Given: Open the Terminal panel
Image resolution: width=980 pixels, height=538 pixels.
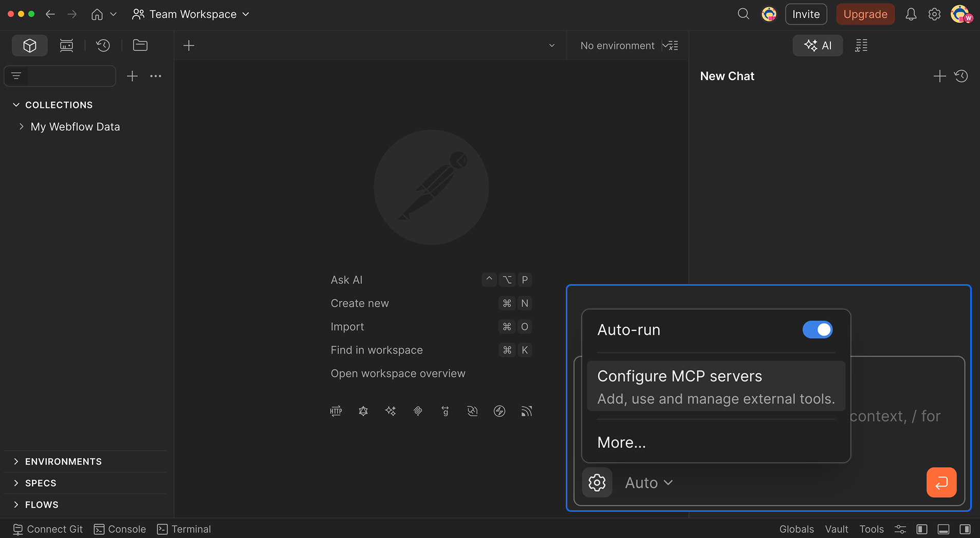Looking at the screenshot, I should coord(184,529).
